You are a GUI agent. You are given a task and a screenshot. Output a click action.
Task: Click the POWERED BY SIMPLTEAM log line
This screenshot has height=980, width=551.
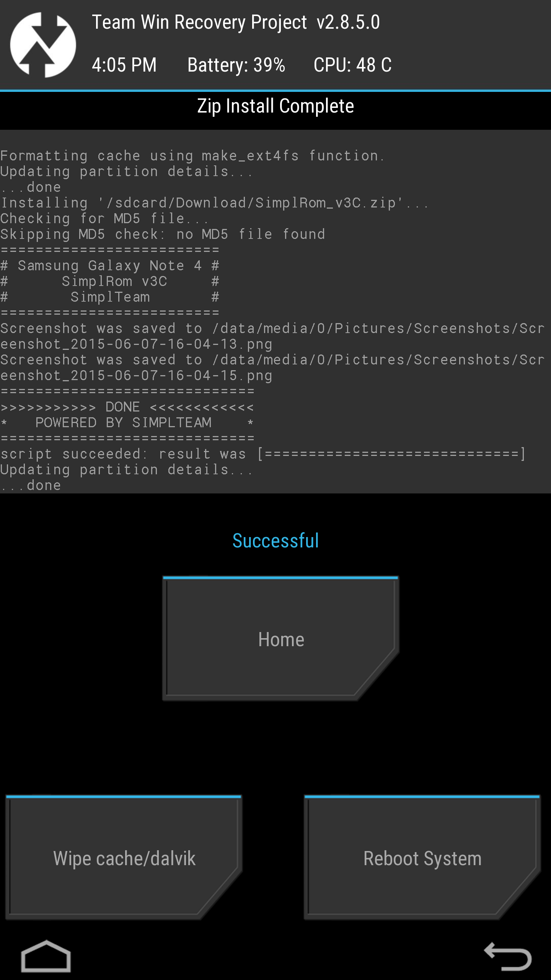click(x=127, y=423)
